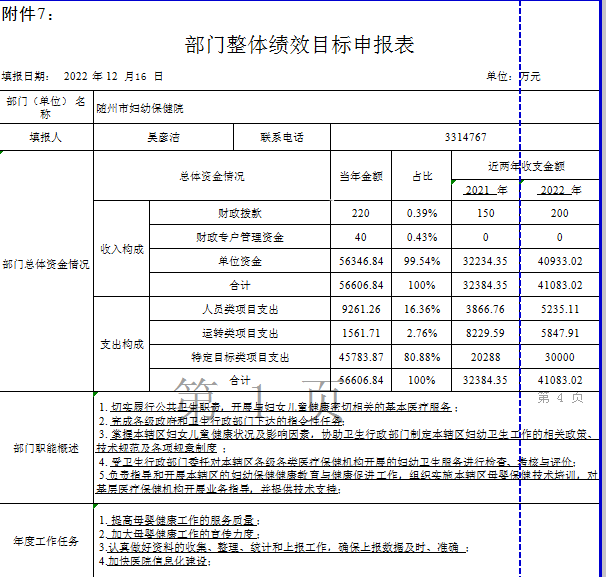Click income 合计 2022年 value 41083.02
Image resolution: width=606 pixels, height=577 pixels.
click(560, 285)
